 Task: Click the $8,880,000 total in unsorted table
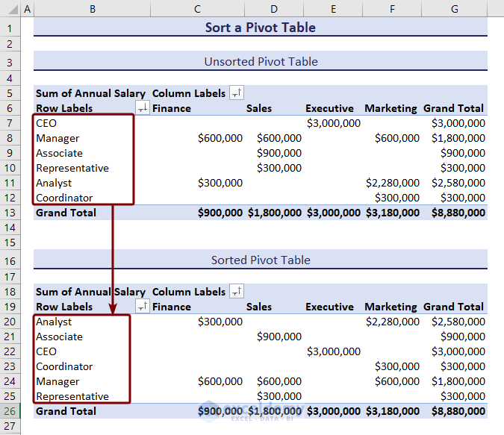pos(458,213)
